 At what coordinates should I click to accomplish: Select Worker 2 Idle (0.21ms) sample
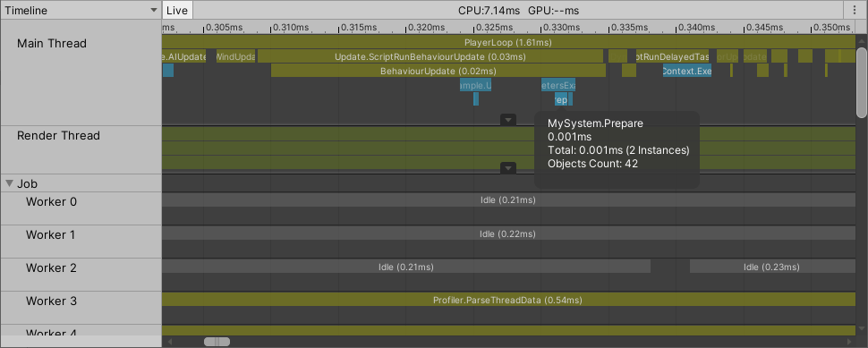405,267
